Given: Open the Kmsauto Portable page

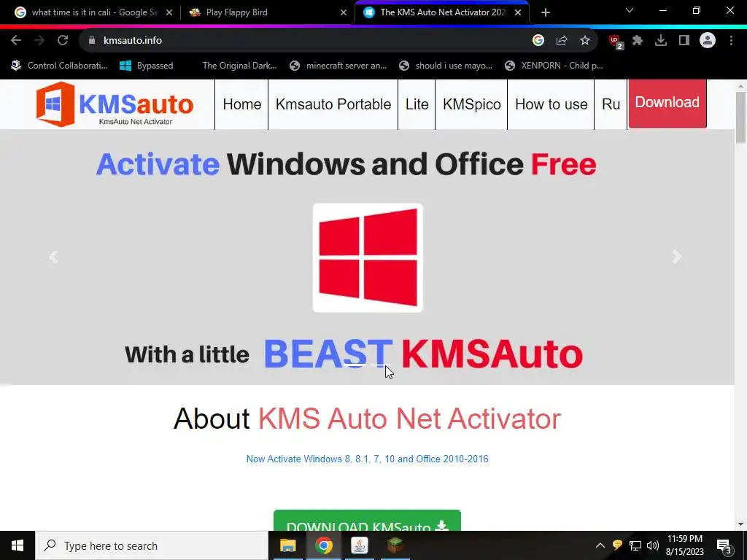Looking at the screenshot, I should 333,104.
